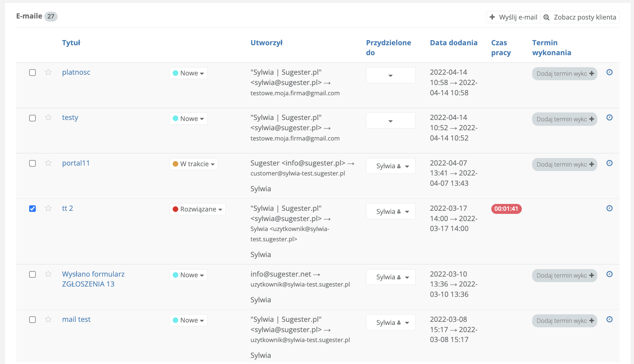Image resolution: width=634 pixels, height=364 pixels.
Task: Tick checkbox for Wysłano formularz ZGŁOSZENIA 13
Action: point(33,275)
